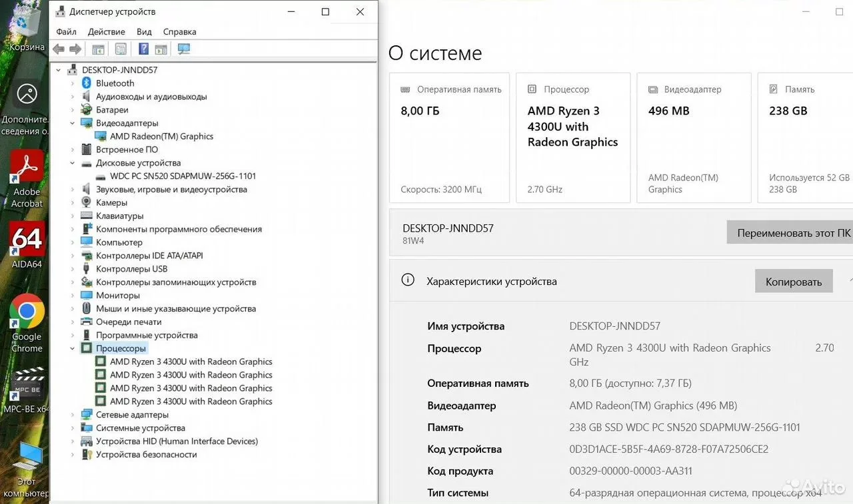Click the Back arrow in Device Manager toolbar

pos(59,49)
